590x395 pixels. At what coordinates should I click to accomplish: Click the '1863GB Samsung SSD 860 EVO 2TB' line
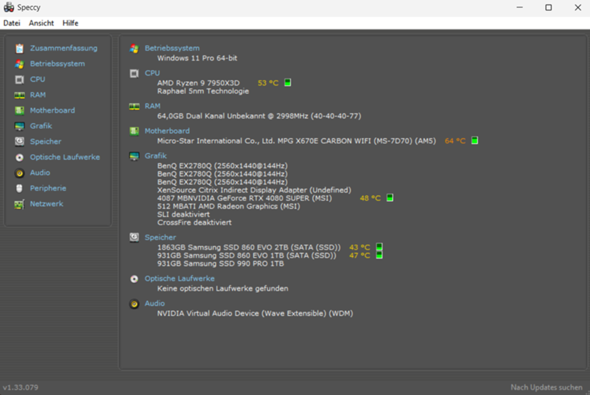249,247
